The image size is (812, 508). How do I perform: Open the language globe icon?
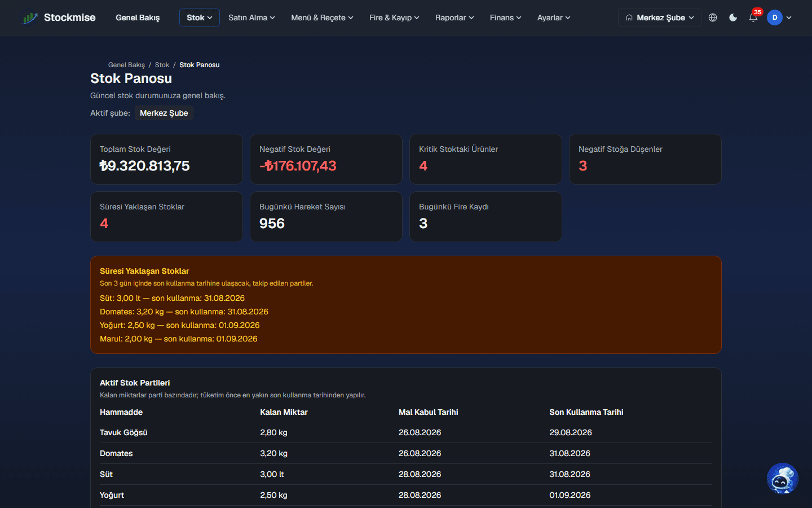click(713, 17)
